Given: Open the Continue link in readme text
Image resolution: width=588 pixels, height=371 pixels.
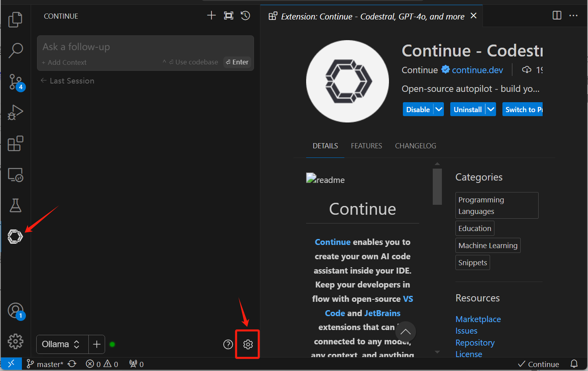Looking at the screenshot, I should pos(332,242).
